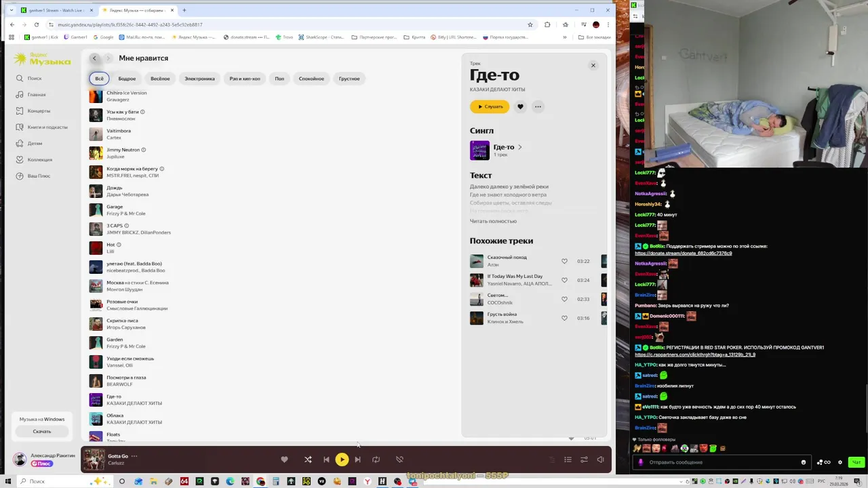
Task: Select the Спокойное filter chip
Action: coord(311,79)
